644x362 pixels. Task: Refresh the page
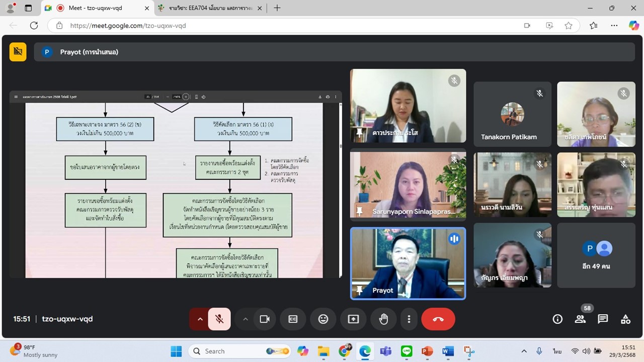[x=34, y=26]
